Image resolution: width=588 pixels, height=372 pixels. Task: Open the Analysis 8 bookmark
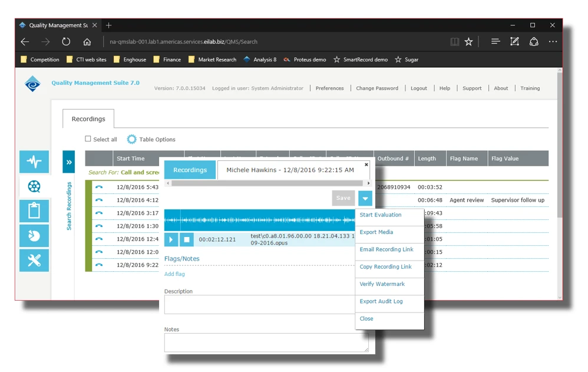pos(260,60)
